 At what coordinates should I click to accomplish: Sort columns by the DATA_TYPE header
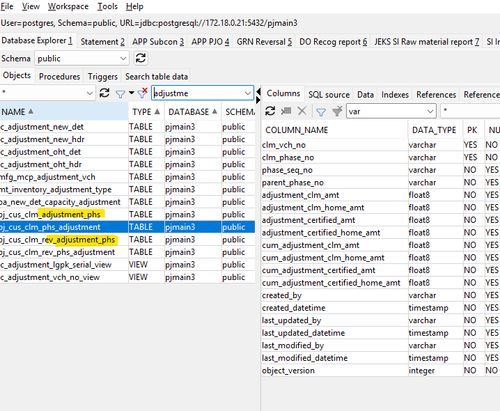pos(434,130)
